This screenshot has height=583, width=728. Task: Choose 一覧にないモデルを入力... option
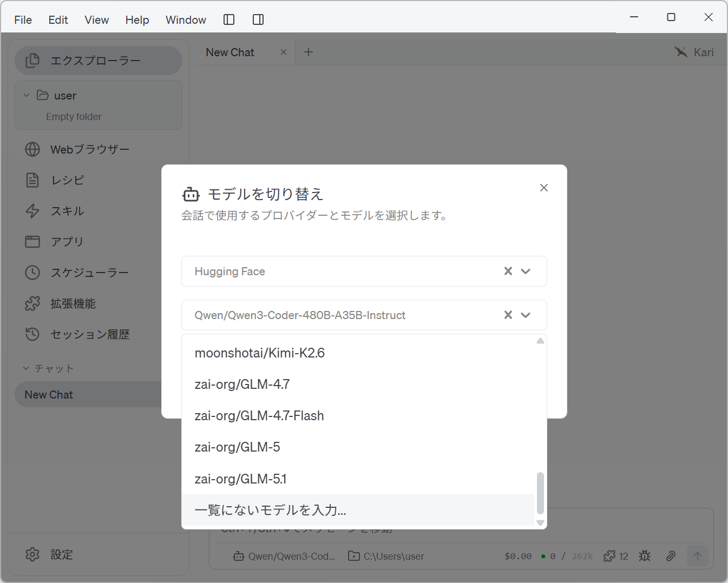[x=358, y=510]
